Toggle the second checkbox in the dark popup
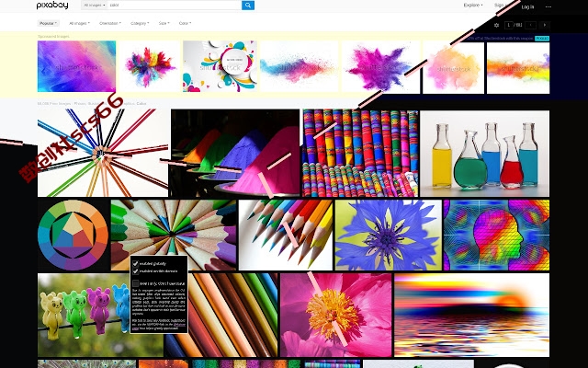This screenshot has width=588, height=368. coord(135,270)
